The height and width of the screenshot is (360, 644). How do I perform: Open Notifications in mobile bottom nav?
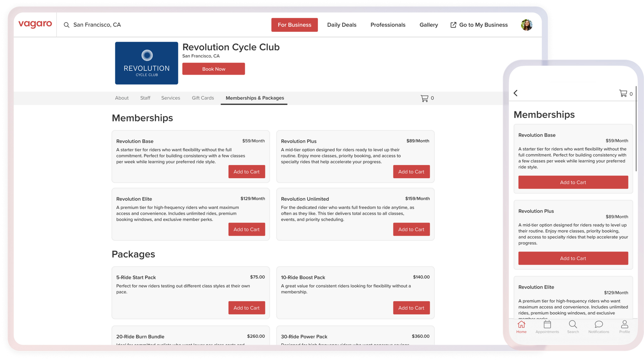599,327
